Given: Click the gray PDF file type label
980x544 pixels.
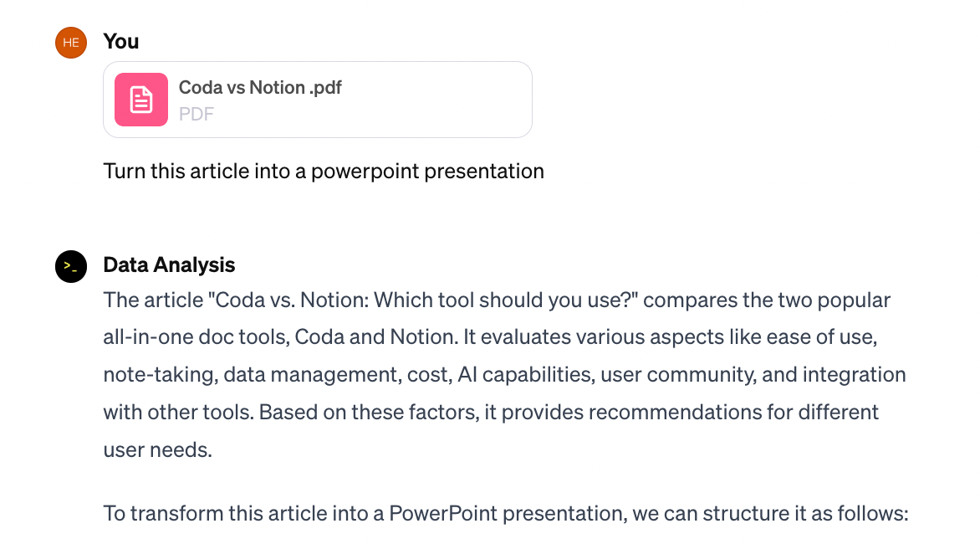Looking at the screenshot, I should [x=197, y=114].
